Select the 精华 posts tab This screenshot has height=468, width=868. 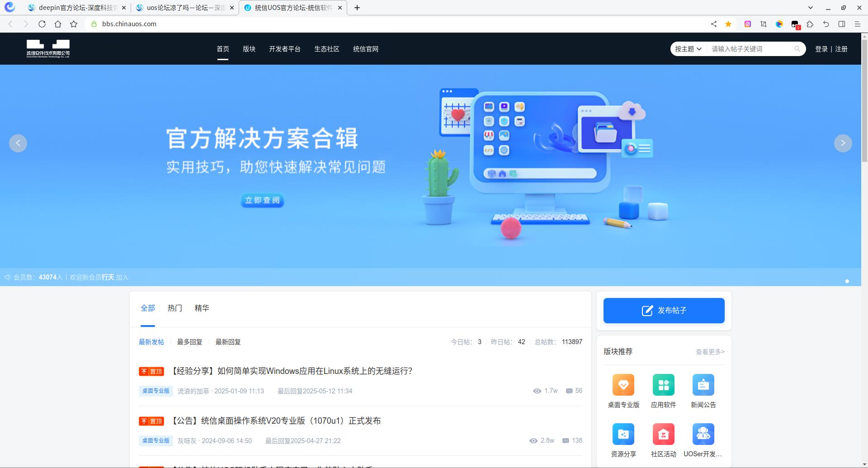click(x=202, y=308)
